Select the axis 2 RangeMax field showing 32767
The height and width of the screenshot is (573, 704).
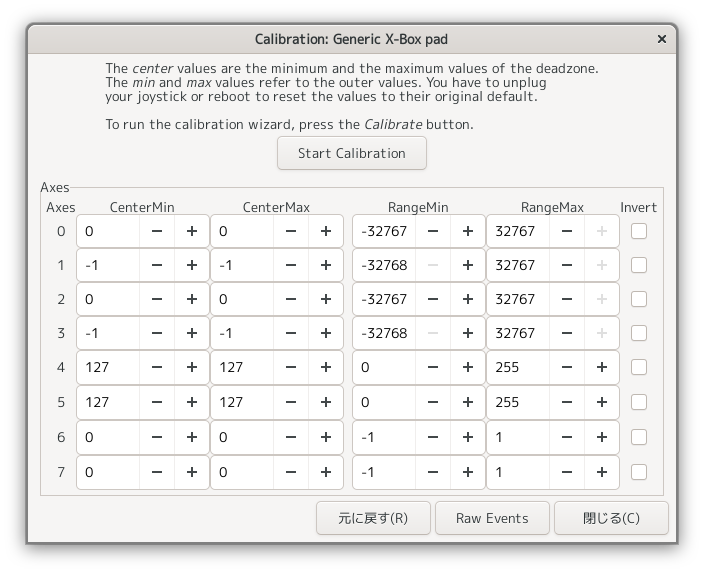(x=518, y=299)
